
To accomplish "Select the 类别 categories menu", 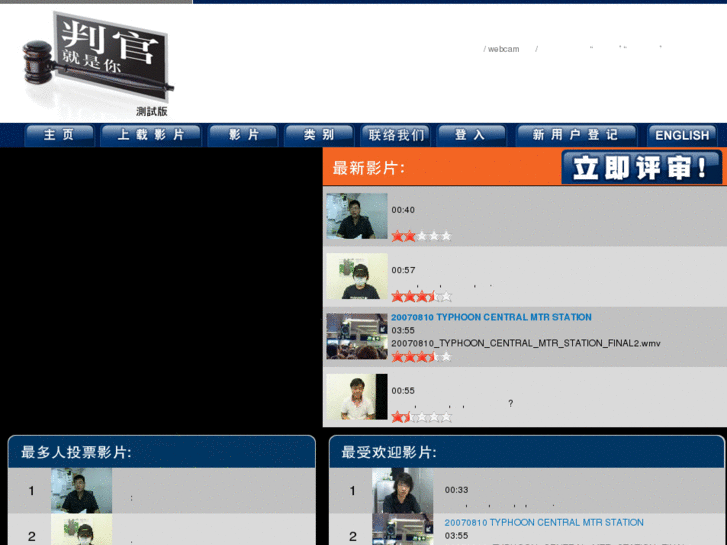I will (x=319, y=135).
